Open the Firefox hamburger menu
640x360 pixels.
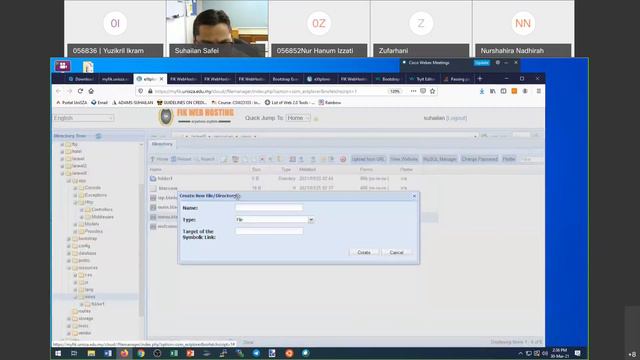point(539,91)
